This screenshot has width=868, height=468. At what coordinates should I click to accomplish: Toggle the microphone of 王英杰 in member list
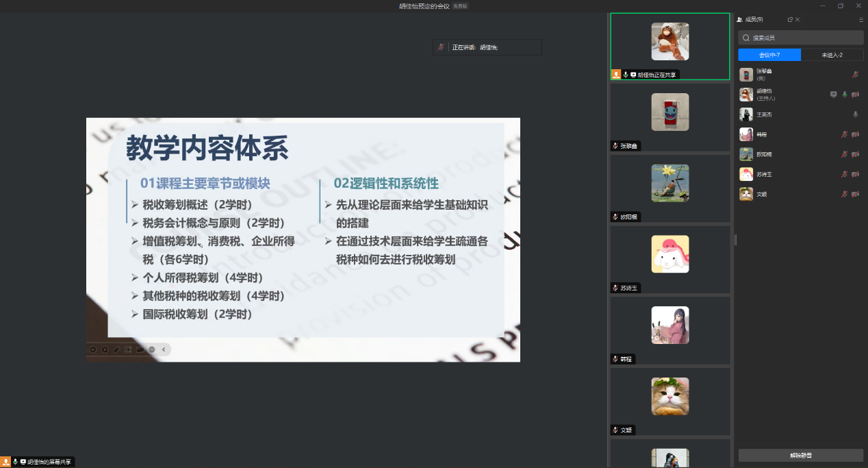tap(855, 114)
